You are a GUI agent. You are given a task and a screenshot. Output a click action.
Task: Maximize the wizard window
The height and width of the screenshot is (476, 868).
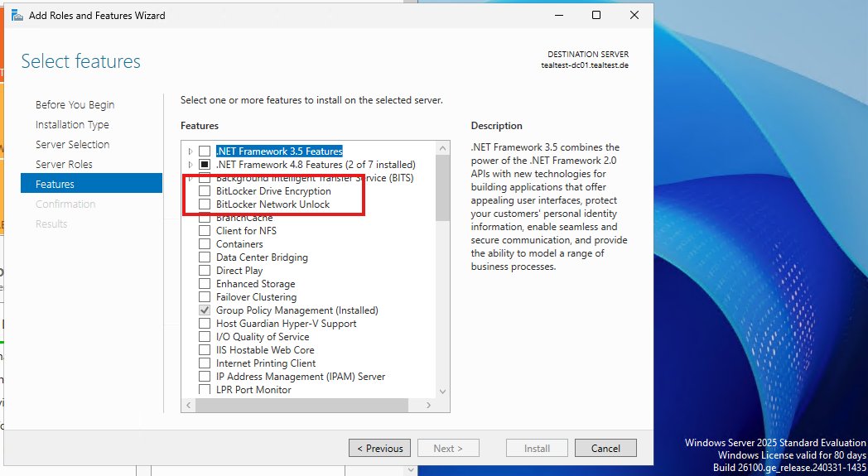click(x=596, y=15)
